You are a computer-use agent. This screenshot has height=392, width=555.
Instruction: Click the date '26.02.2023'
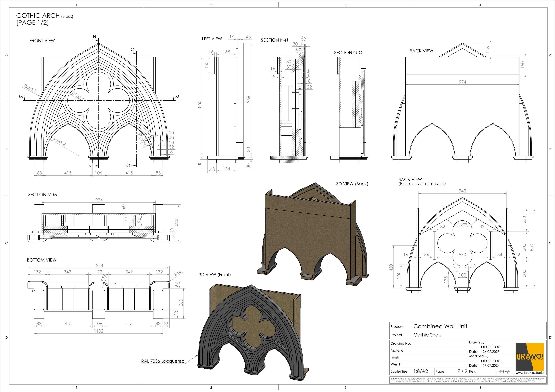point(491,352)
